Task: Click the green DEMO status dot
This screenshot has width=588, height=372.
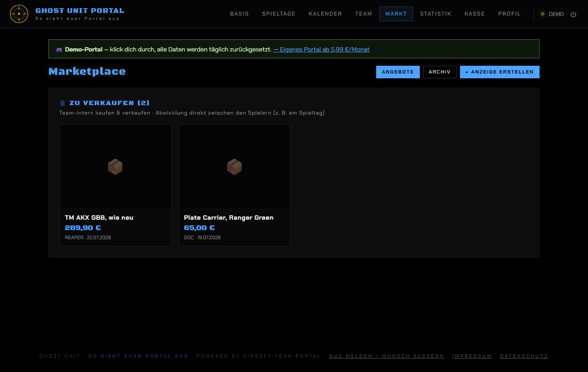Action: [x=542, y=14]
